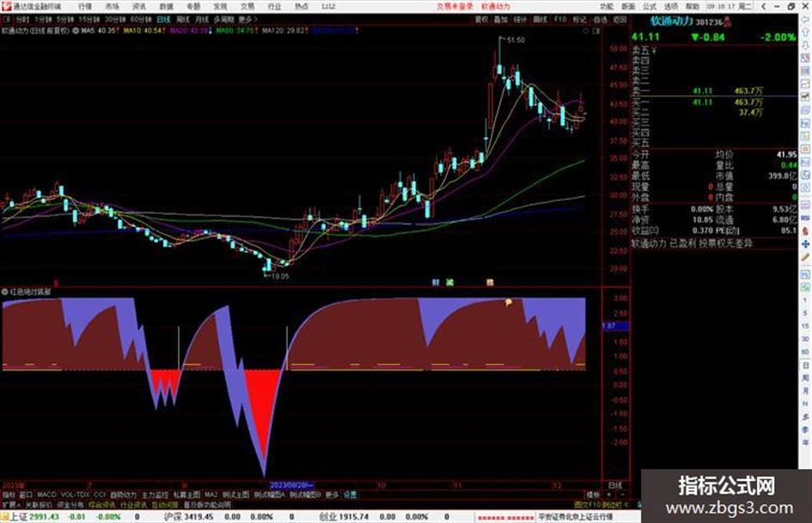Click F10 button in chart toolbar
Screen dimensions: 812x523
[559, 19]
